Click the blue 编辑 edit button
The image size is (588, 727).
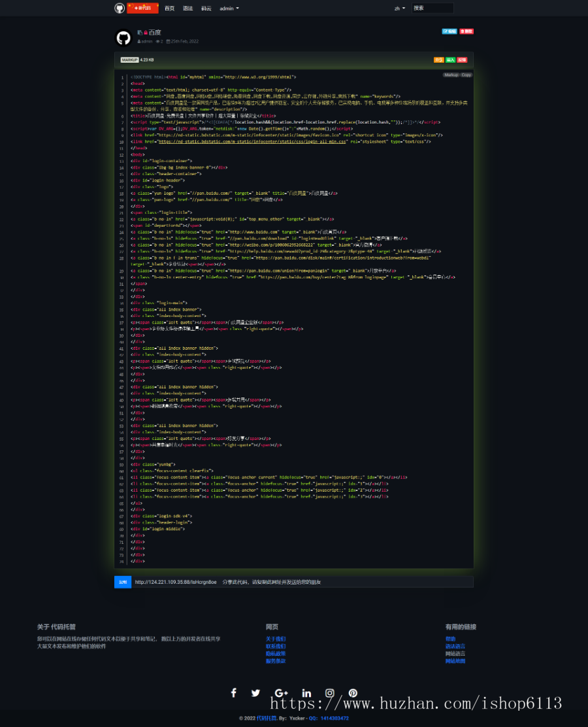(x=449, y=31)
